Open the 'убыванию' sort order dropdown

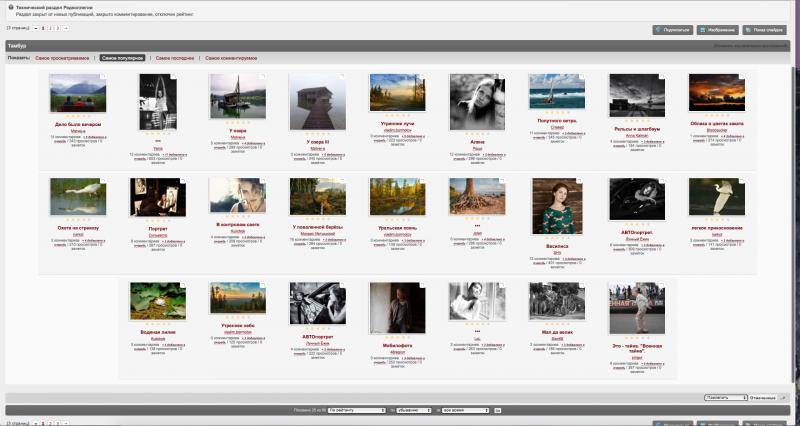click(414, 410)
